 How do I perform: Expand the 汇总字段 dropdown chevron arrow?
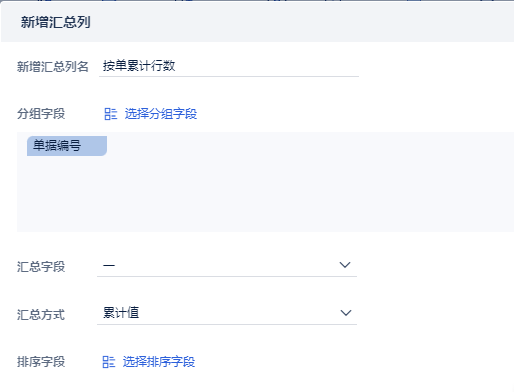tap(345, 265)
